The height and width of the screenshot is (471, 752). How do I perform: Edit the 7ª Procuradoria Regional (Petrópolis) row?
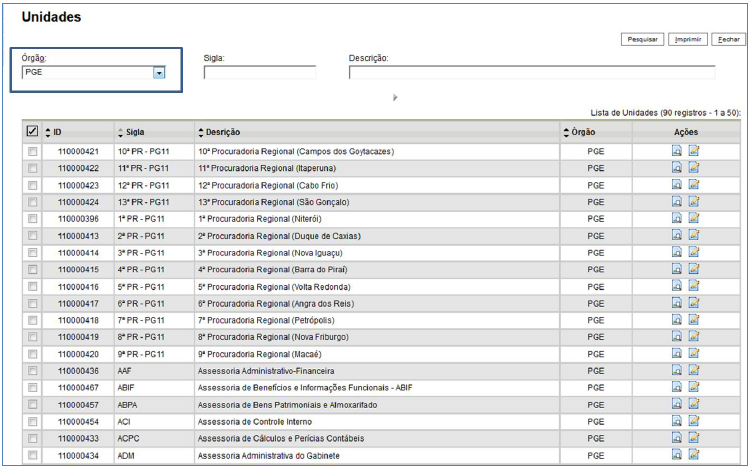(693, 320)
